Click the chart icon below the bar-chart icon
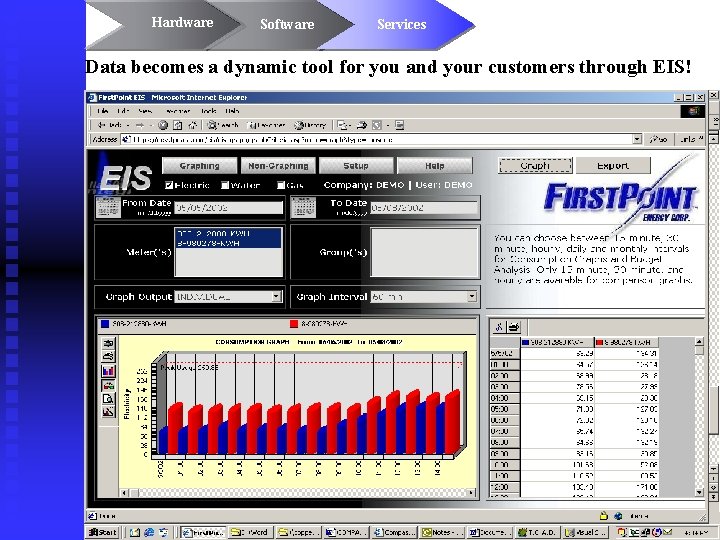 [x=108, y=385]
